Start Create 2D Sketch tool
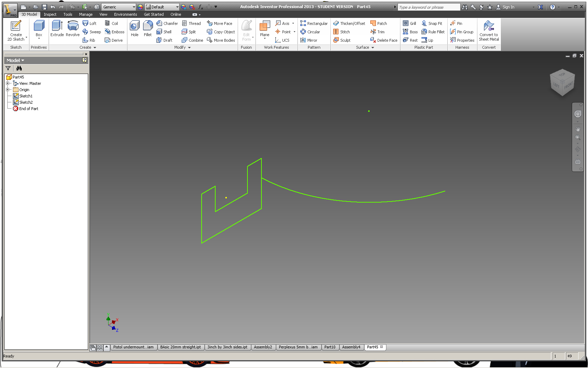588x368 pixels. tap(16, 31)
